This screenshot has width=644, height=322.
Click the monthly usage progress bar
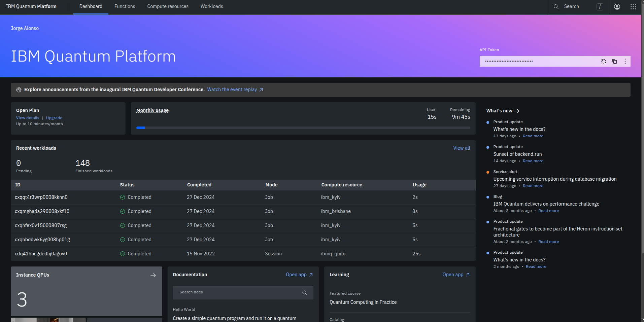coord(303,128)
